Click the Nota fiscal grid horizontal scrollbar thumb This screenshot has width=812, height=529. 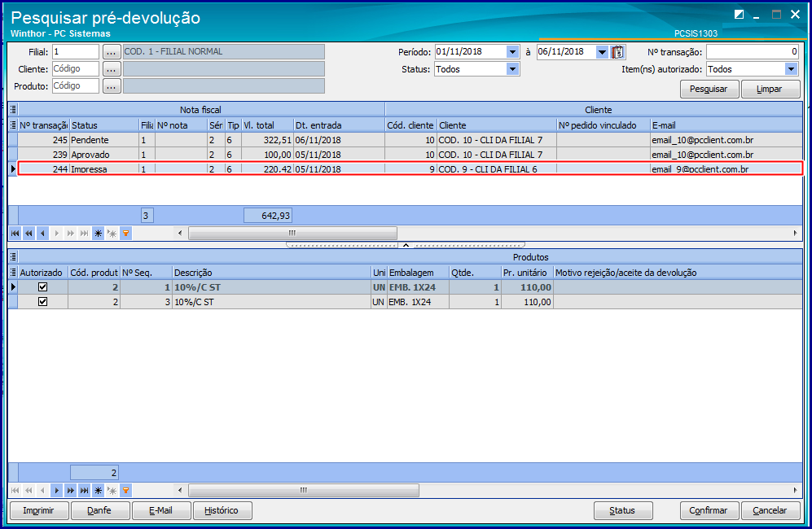point(292,233)
